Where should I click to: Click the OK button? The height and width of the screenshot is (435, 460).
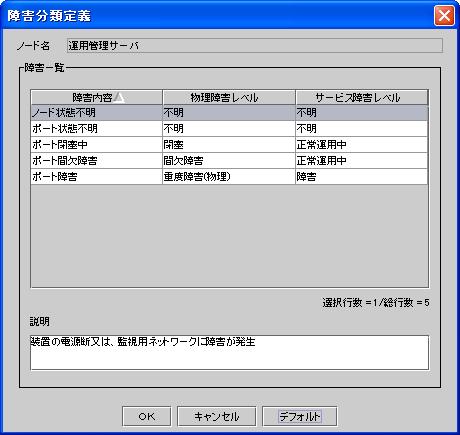(147, 416)
